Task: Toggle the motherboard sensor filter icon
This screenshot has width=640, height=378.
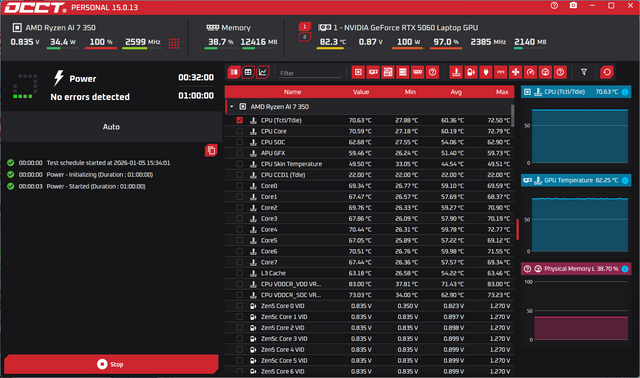Action: (x=388, y=72)
